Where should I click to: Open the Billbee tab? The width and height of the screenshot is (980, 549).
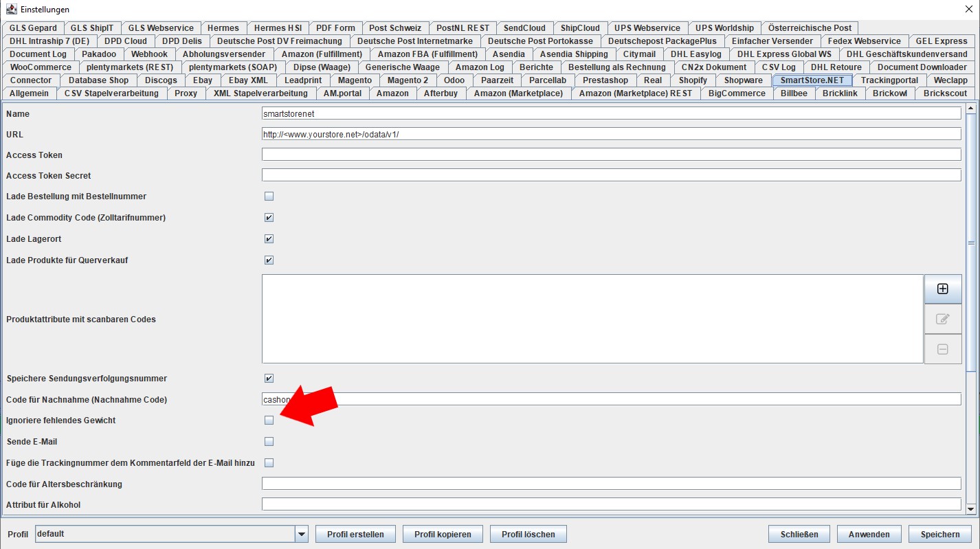click(794, 93)
